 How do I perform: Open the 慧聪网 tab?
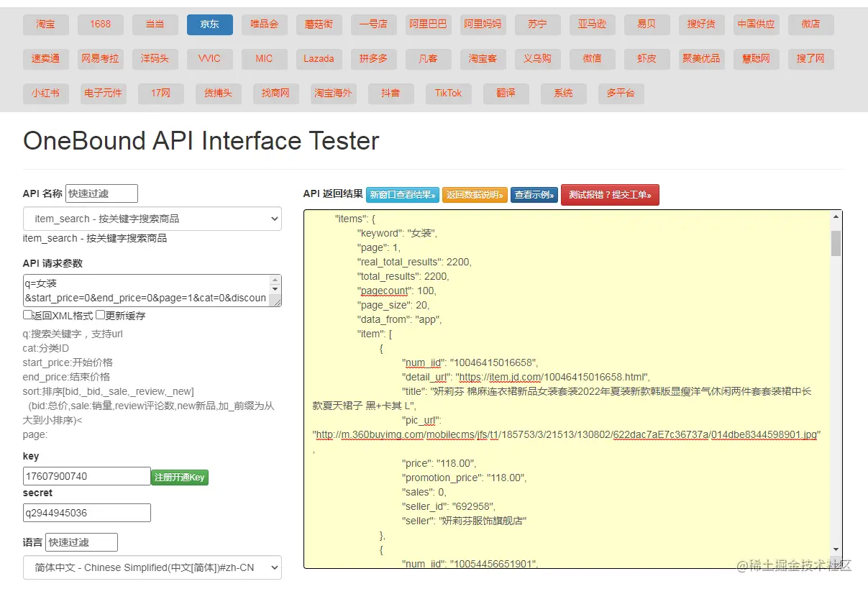(757, 59)
